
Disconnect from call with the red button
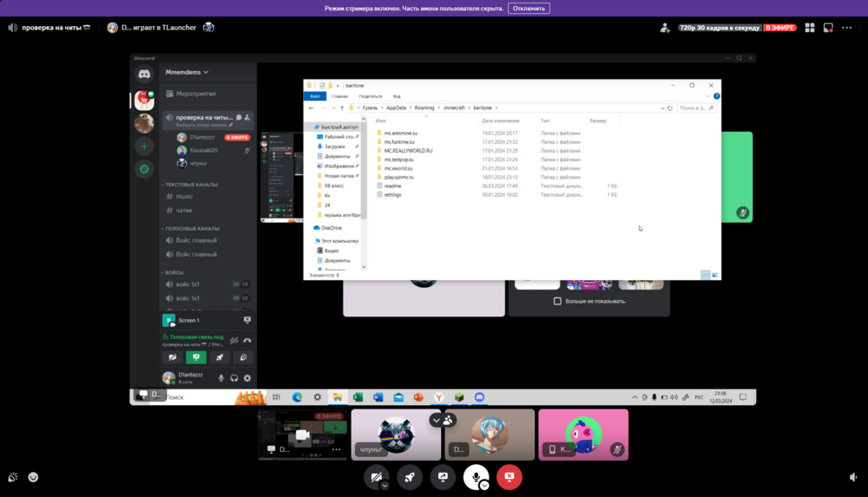pyautogui.click(x=510, y=477)
